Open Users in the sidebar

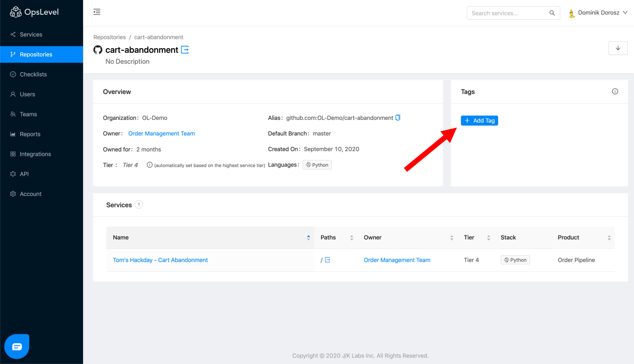pos(41,94)
